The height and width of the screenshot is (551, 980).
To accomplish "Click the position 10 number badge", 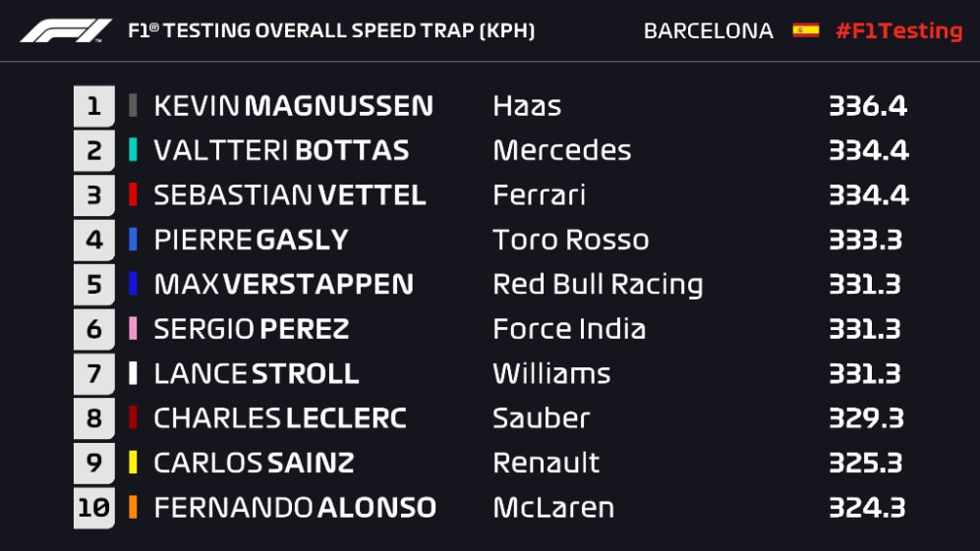I will [93, 508].
